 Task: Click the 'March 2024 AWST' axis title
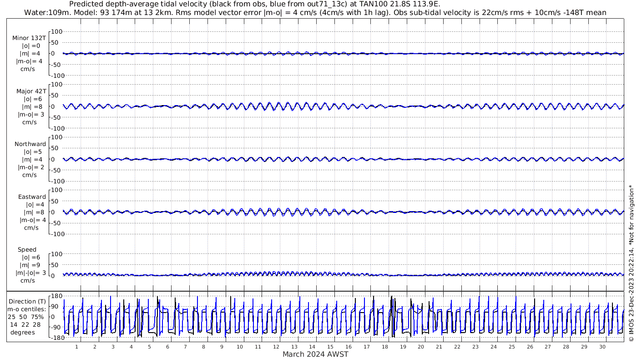click(x=315, y=354)
